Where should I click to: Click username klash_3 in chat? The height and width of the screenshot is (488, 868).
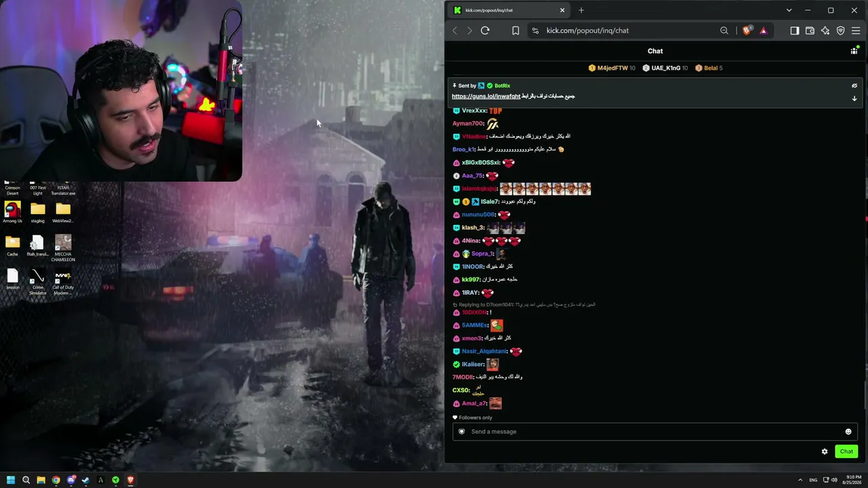pyautogui.click(x=473, y=228)
